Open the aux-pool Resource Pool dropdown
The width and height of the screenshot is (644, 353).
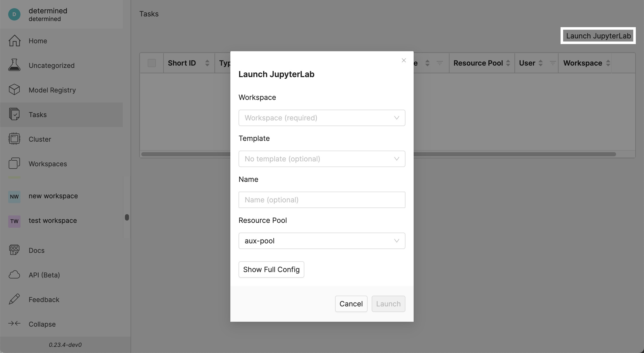point(322,241)
